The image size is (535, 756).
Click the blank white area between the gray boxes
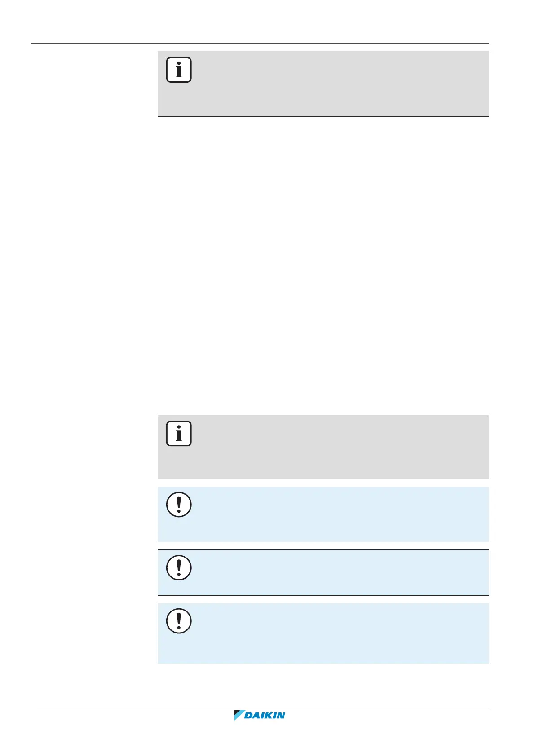point(323,265)
